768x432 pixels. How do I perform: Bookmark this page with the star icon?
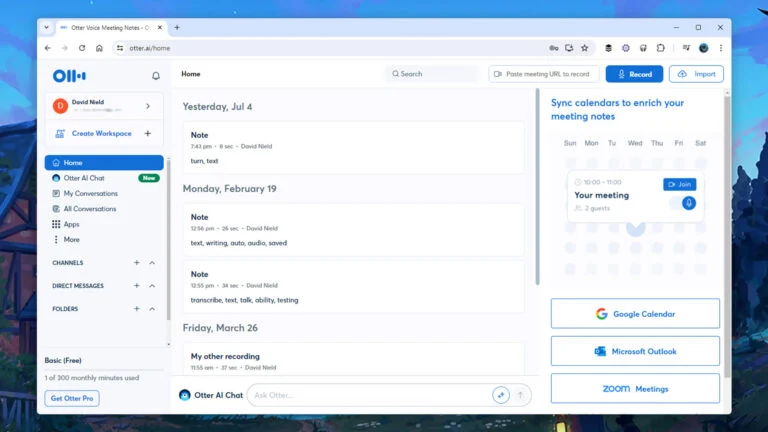tap(585, 48)
